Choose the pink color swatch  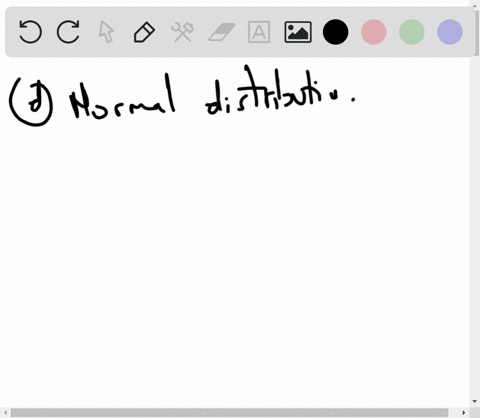tap(374, 32)
